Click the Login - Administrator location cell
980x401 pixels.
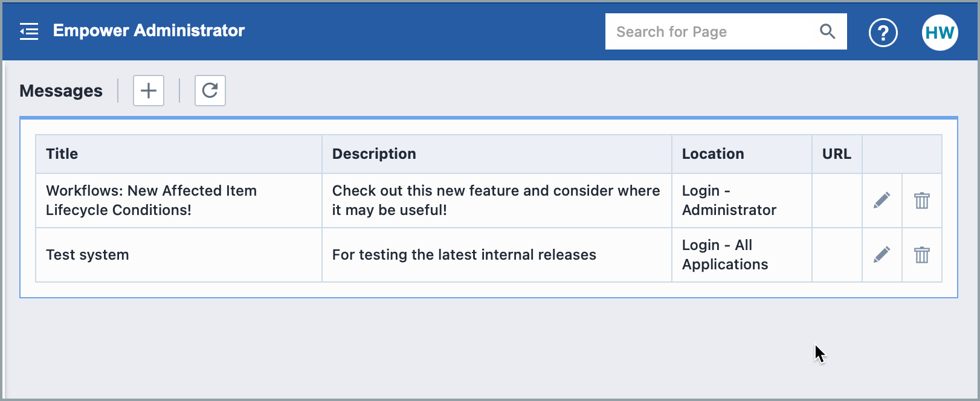pyautogui.click(x=729, y=200)
